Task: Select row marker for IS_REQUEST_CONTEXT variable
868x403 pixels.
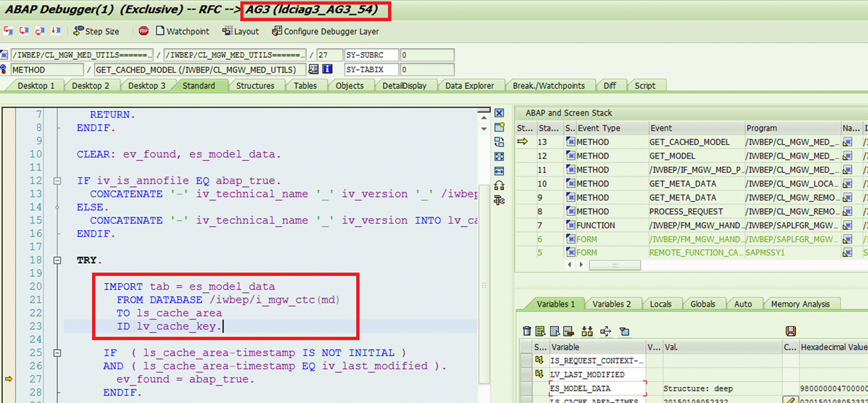Action: 526,360
